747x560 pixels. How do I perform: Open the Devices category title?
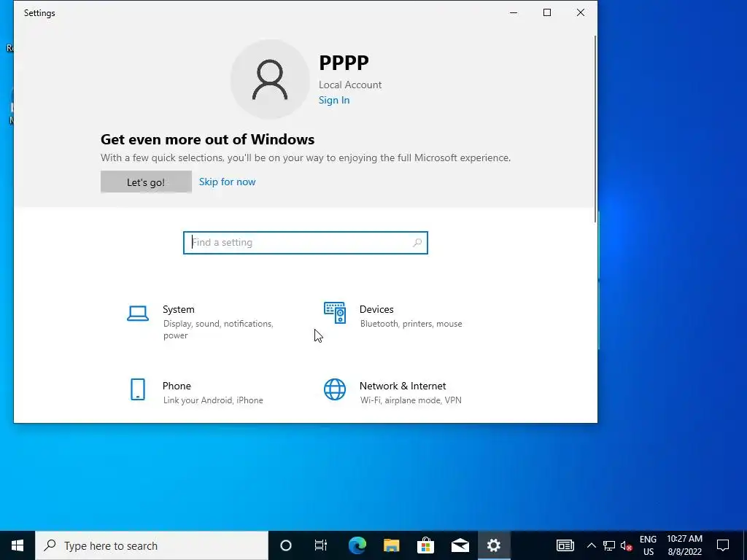[376, 309]
